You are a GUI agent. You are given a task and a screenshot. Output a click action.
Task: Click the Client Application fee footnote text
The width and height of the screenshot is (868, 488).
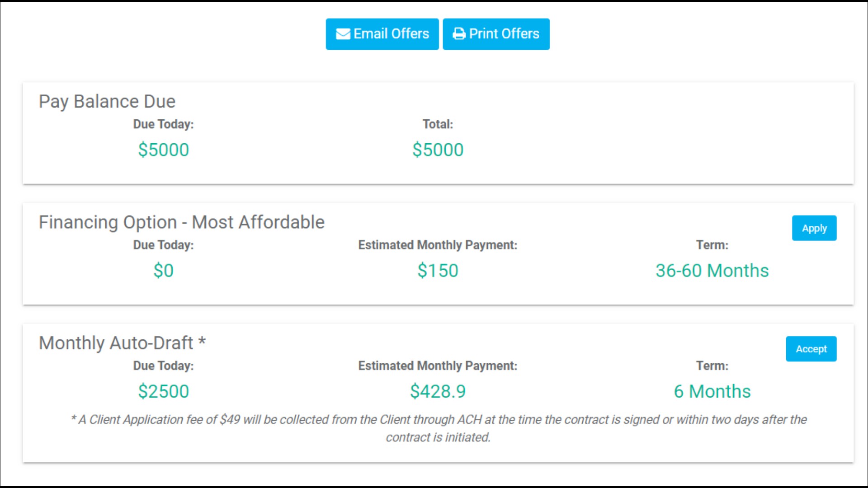point(438,428)
